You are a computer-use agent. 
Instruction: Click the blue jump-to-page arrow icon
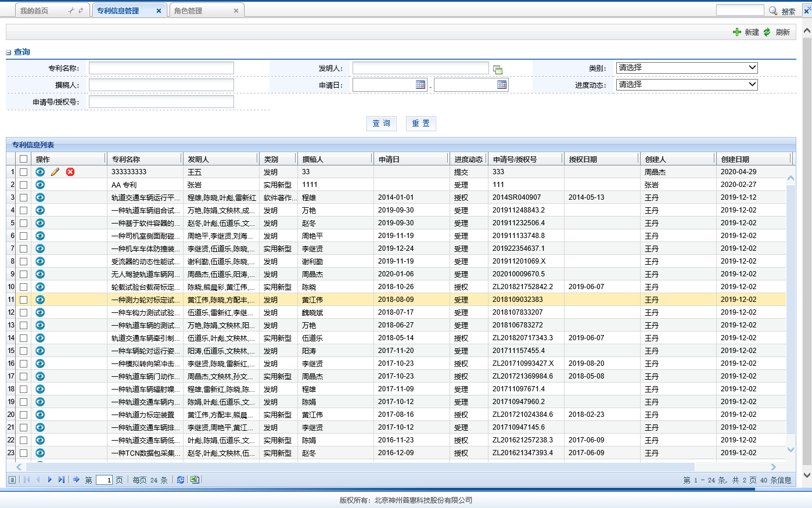(76, 480)
